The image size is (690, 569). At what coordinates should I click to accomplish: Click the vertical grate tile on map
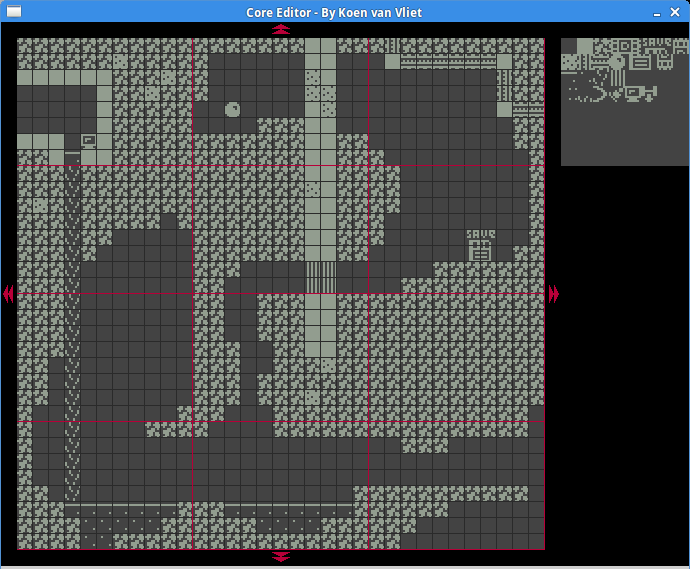point(321,278)
